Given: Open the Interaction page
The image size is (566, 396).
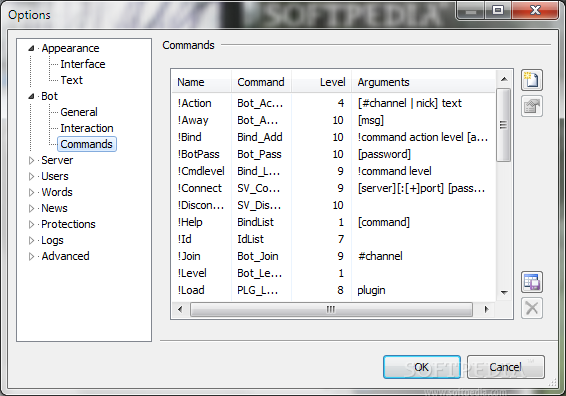Looking at the screenshot, I should point(87,128).
